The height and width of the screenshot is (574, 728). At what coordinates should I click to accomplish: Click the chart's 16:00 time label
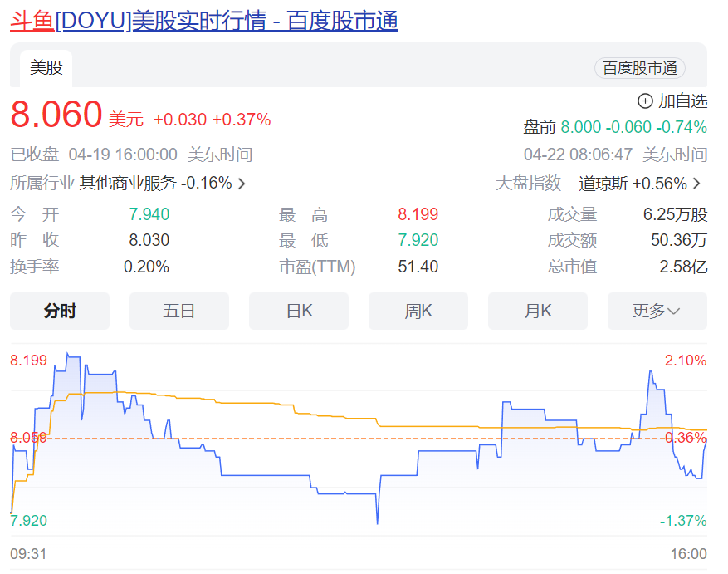(688, 554)
